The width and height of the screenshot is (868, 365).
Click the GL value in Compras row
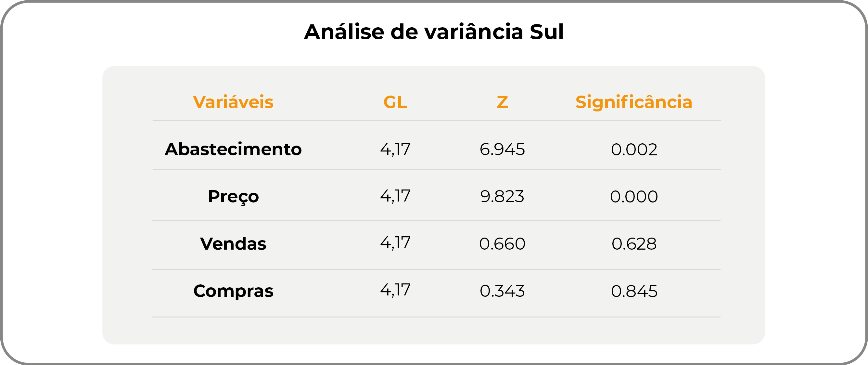click(x=395, y=290)
